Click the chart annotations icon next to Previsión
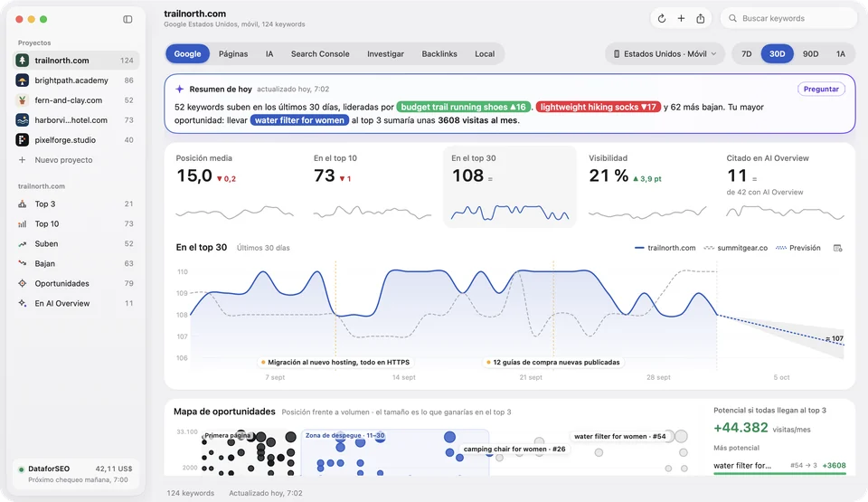The width and height of the screenshot is (868, 502). pos(837,248)
